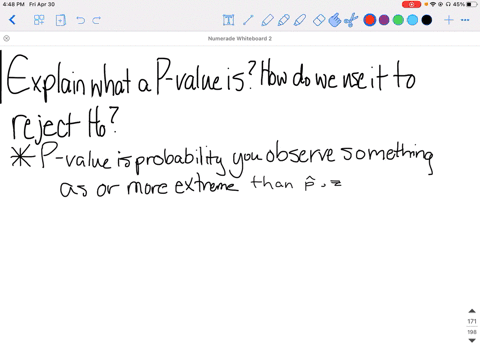Select the highlighter tool
The height and width of the screenshot is (360, 480).
coord(300,20)
